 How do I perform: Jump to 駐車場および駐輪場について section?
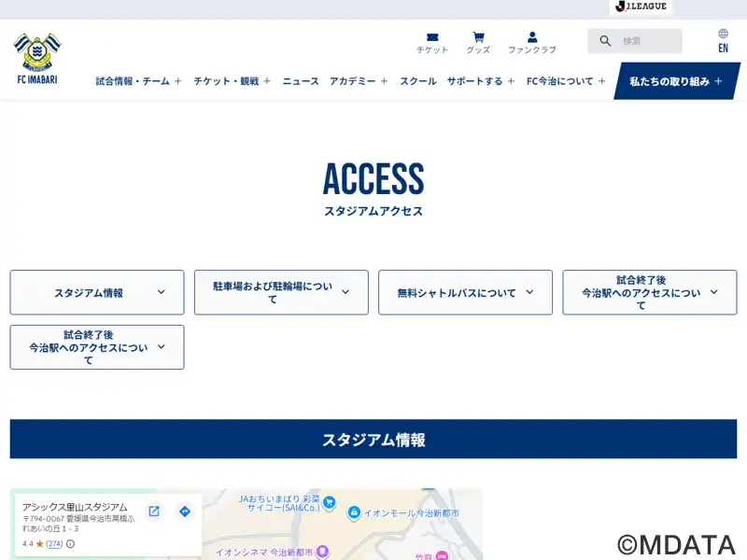coord(281,292)
